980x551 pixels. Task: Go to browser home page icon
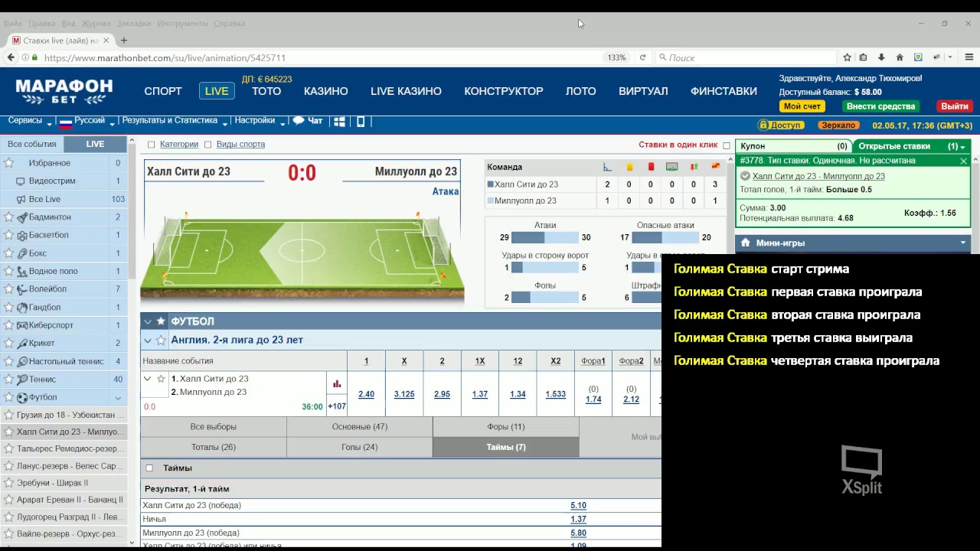pos(900,57)
